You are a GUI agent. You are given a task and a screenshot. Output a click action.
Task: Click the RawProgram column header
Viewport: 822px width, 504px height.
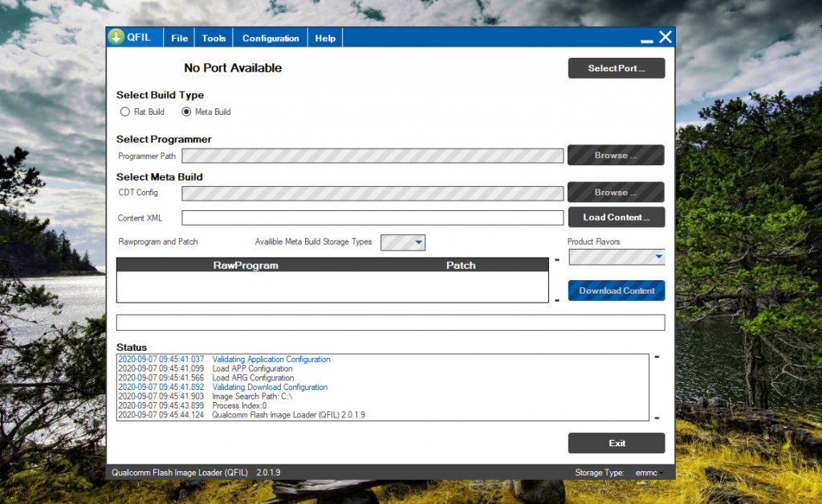click(246, 265)
